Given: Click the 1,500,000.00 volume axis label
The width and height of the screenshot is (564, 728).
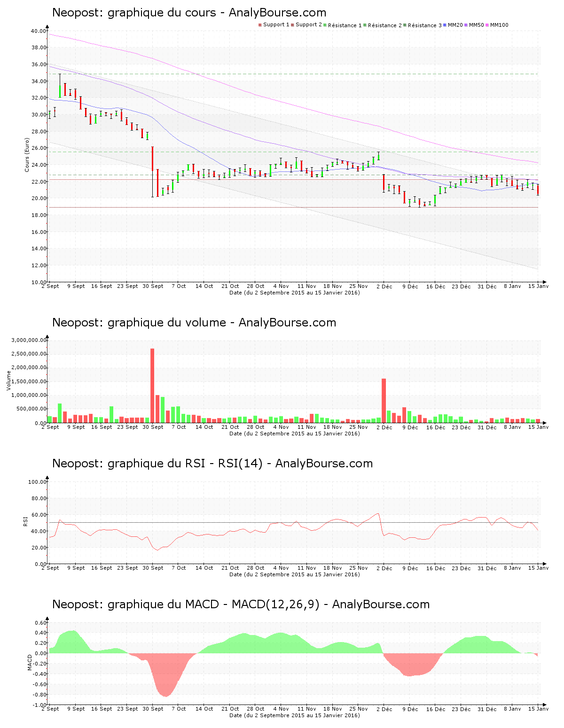Looking at the screenshot, I should 30,381.
